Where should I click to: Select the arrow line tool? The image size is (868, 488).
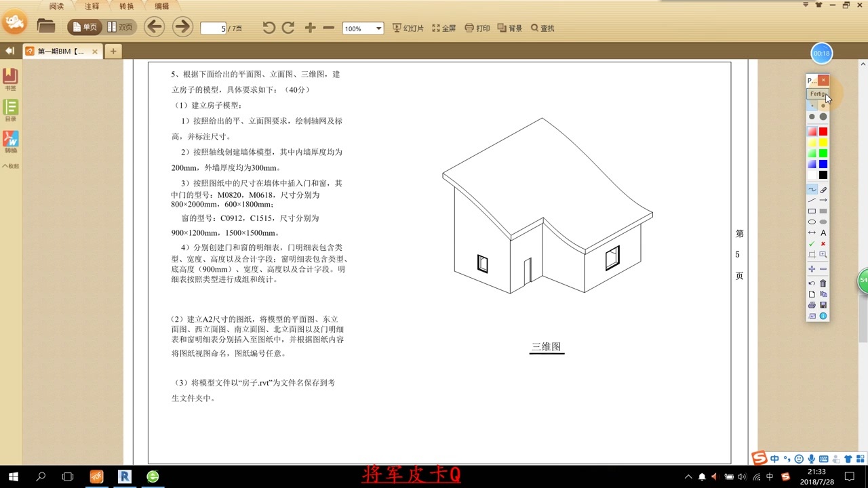pyautogui.click(x=823, y=201)
